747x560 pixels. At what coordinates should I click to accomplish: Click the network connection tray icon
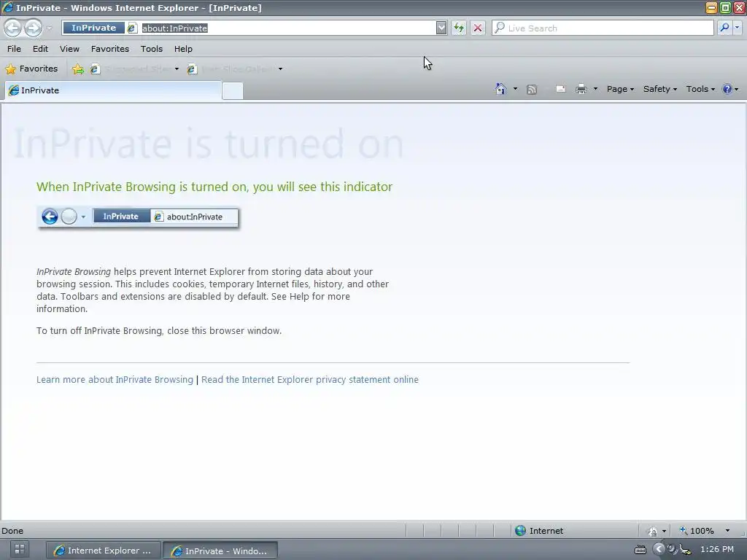(685, 550)
